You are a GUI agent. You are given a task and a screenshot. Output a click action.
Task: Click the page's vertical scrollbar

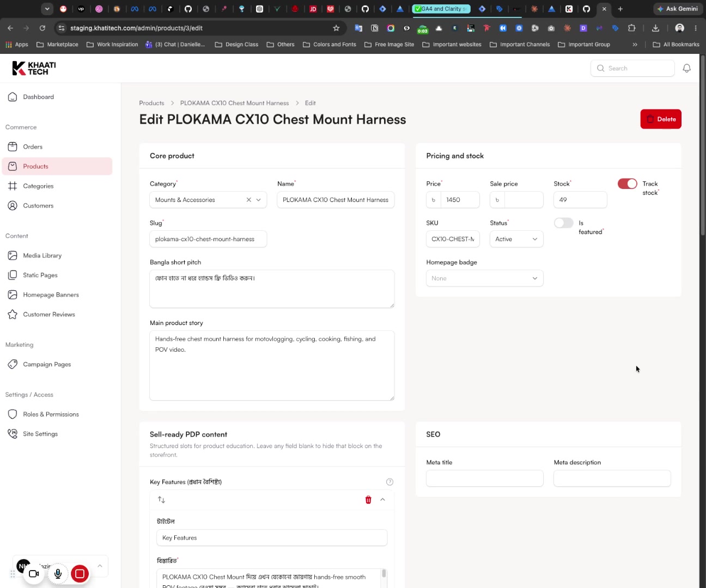pos(703,145)
